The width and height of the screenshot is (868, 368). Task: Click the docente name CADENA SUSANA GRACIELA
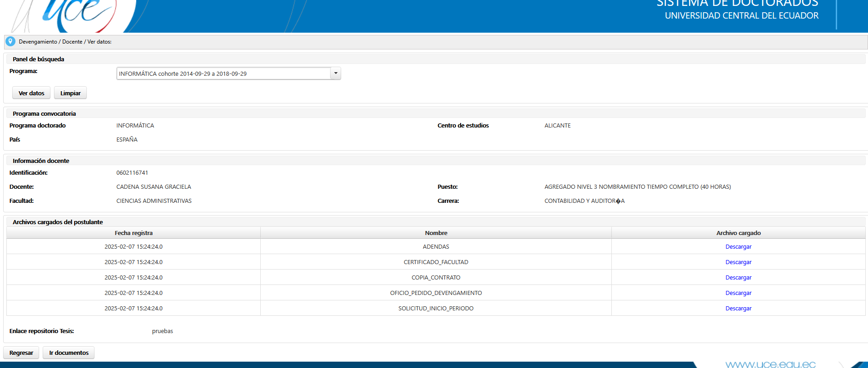coord(154,187)
